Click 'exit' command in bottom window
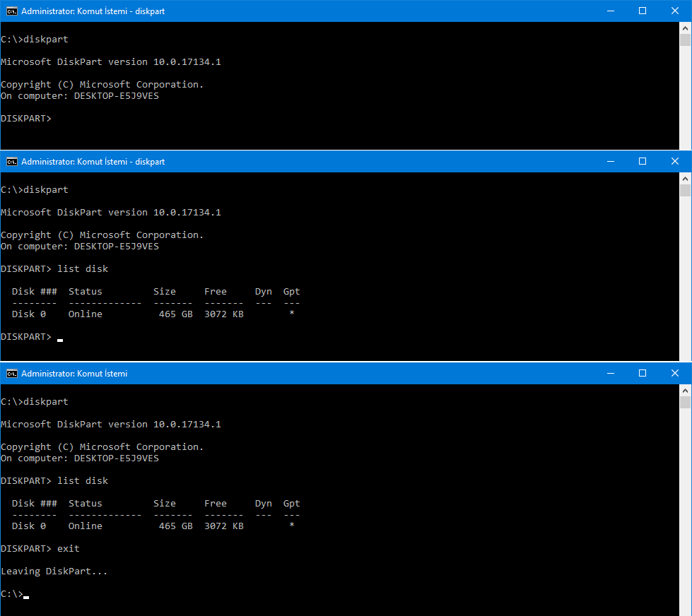692x616 pixels. [x=69, y=548]
